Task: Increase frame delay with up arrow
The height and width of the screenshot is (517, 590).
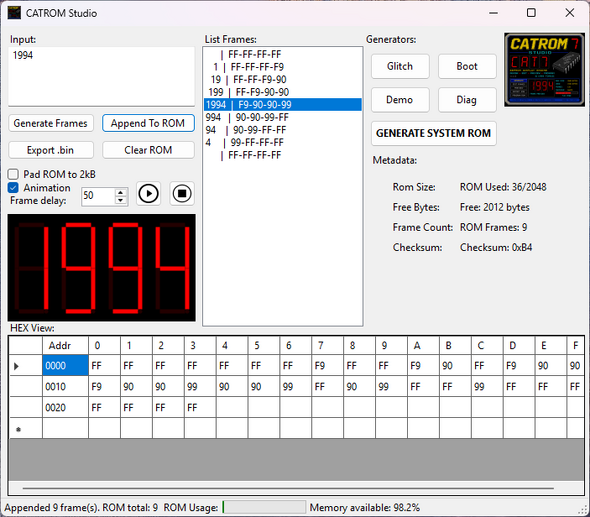Action: click(120, 192)
